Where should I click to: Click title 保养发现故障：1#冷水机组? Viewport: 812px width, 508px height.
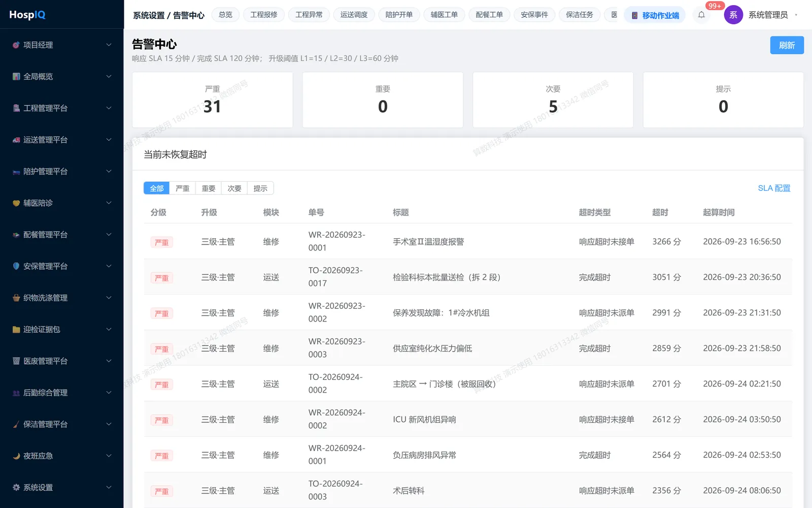441,313
